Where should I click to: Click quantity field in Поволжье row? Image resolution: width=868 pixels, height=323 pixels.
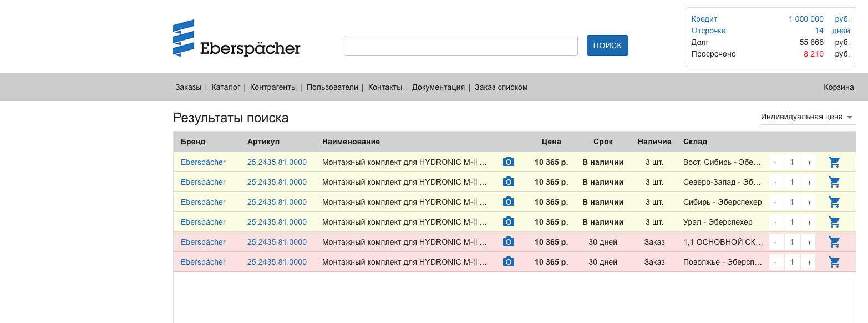click(x=792, y=263)
